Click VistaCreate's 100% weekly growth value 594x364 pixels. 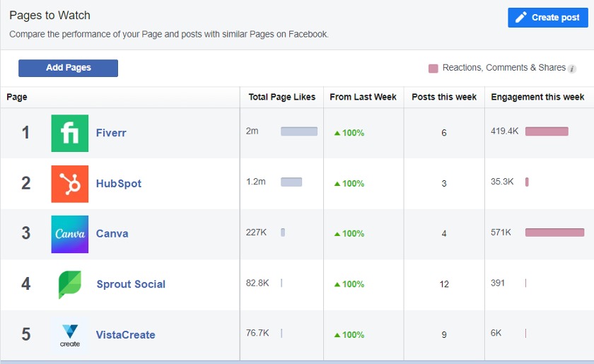click(x=353, y=335)
